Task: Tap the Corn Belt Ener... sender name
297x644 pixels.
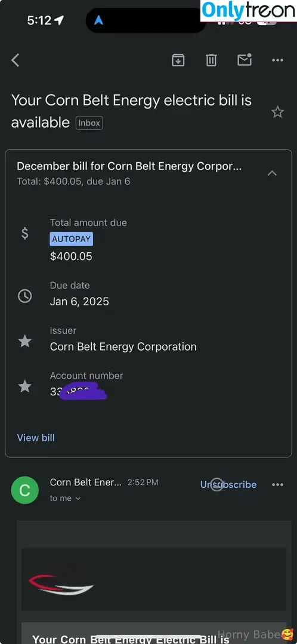Action: point(85,482)
